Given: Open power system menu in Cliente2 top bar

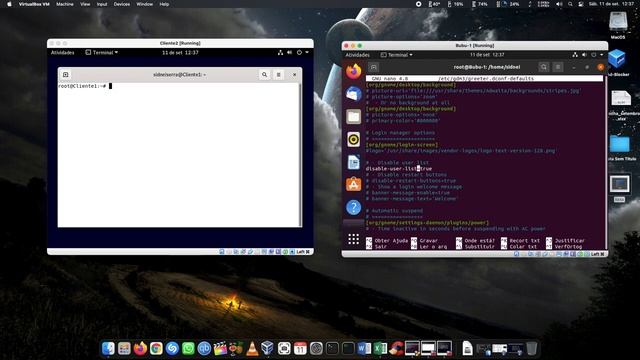Looking at the screenshot, I should pos(302,53).
